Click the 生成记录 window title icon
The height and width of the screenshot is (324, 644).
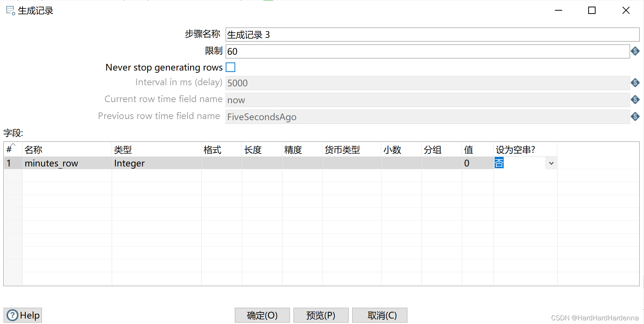click(11, 10)
